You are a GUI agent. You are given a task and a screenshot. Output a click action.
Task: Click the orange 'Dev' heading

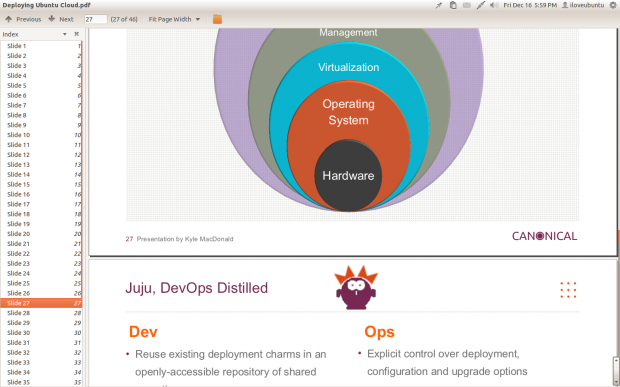pos(143,332)
